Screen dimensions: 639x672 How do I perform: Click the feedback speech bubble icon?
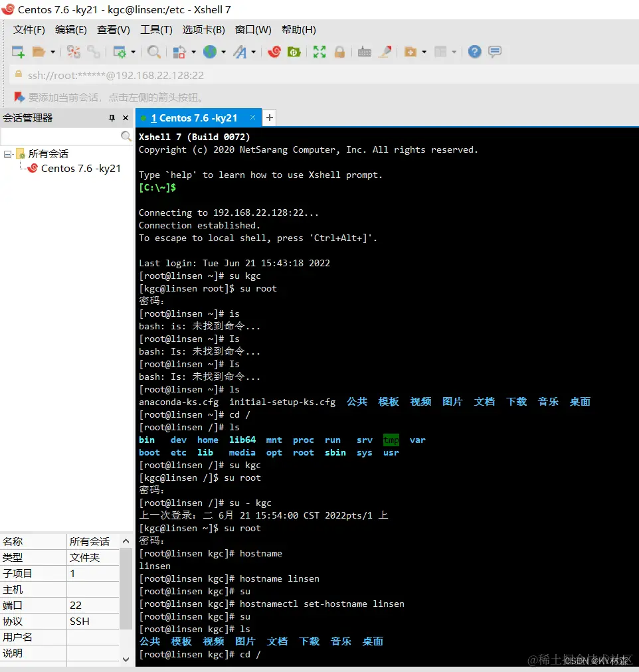pyautogui.click(x=495, y=52)
